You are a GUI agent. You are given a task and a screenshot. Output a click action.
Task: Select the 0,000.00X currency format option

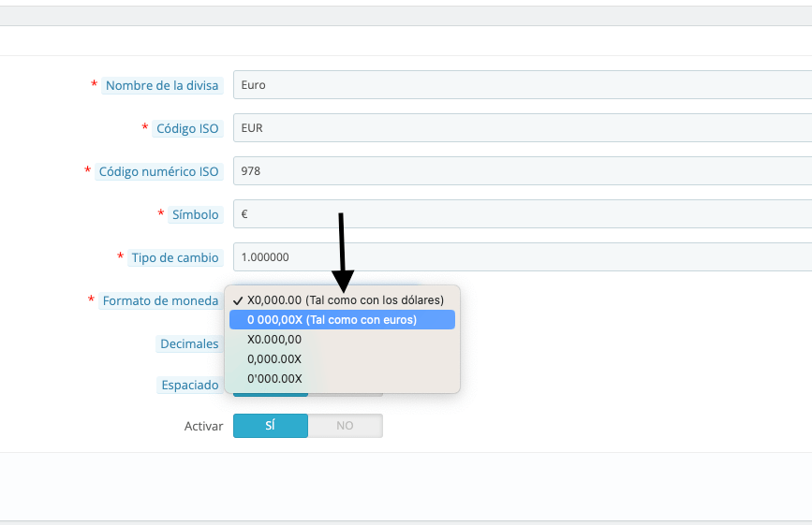click(x=342, y=359)
